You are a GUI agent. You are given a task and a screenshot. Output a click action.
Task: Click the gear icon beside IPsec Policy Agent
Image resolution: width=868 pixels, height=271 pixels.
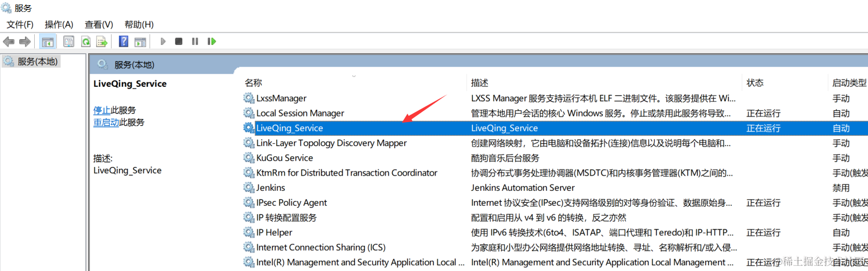249,203
